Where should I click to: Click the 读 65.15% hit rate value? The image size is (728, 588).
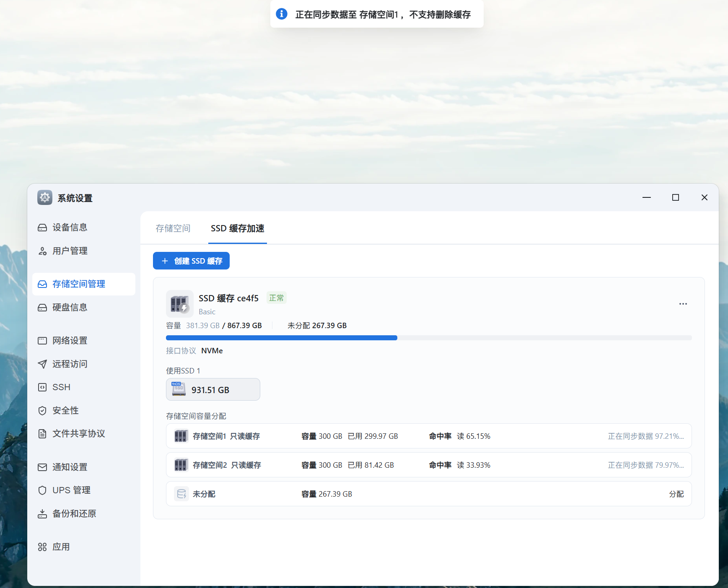click(474, 436)
